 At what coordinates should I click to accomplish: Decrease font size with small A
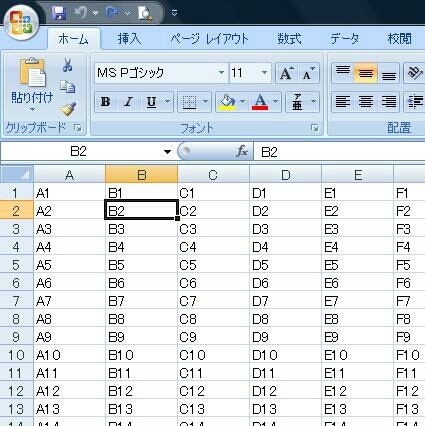[x=309, y=73]
